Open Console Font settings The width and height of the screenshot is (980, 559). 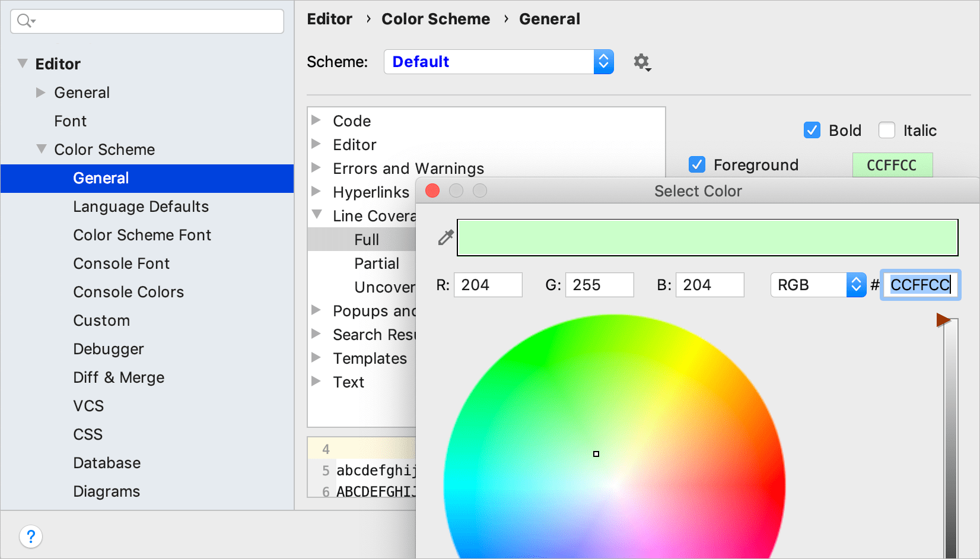(122, 263)
